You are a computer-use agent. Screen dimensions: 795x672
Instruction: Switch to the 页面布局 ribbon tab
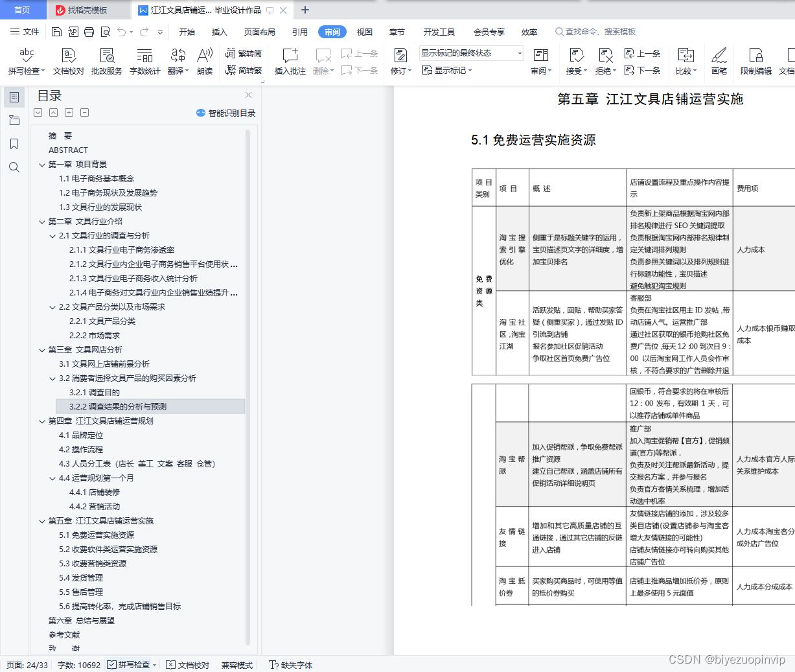point(260,32)
